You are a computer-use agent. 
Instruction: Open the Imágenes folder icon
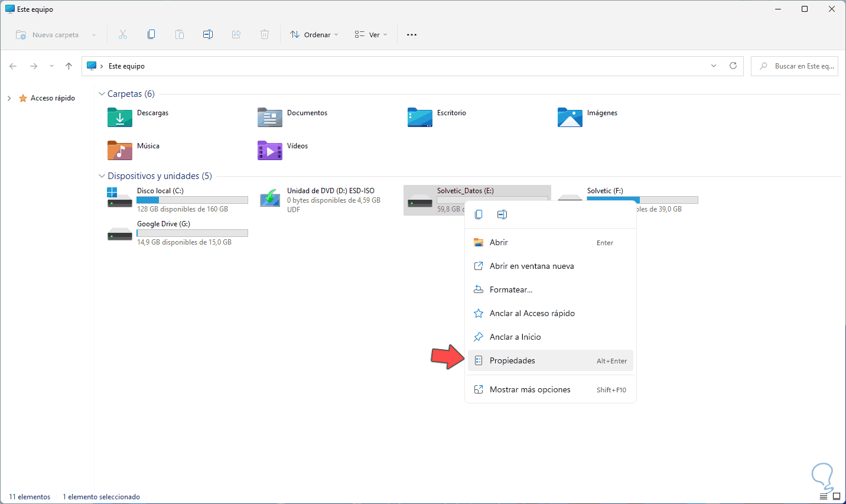pos(570,118)
